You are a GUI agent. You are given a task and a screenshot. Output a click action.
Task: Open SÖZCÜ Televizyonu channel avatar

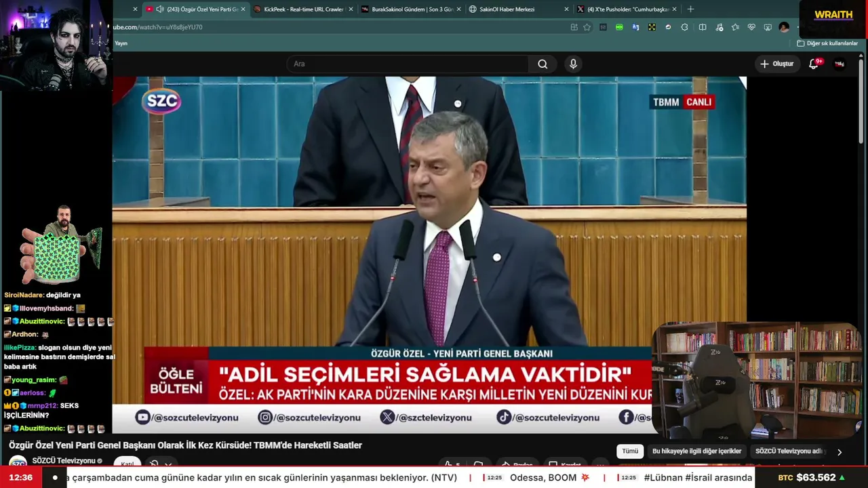pyautogui.click(x=18, y=462)
